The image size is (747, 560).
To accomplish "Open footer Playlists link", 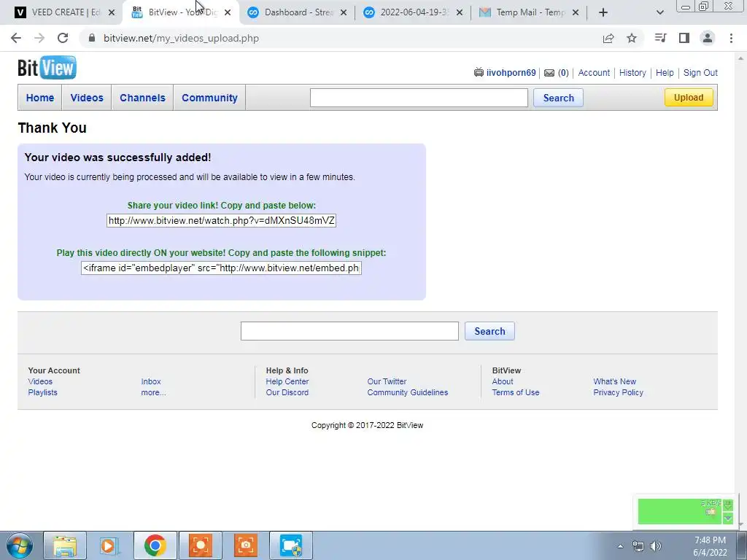I will (x=42, y=392).
